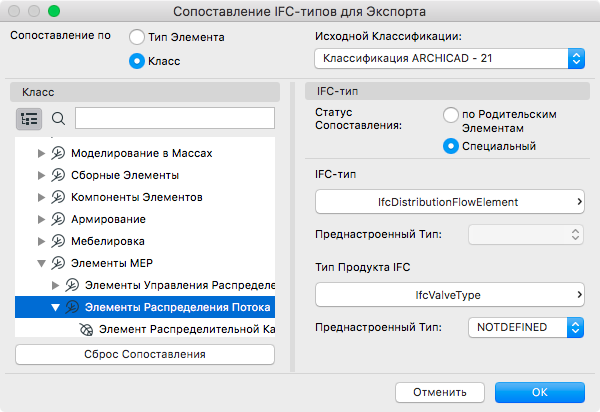Open the NOTDEFINED predefined type dropdown
The height and width of the screenshot is (412, 600).
click(x=526, y=327)
